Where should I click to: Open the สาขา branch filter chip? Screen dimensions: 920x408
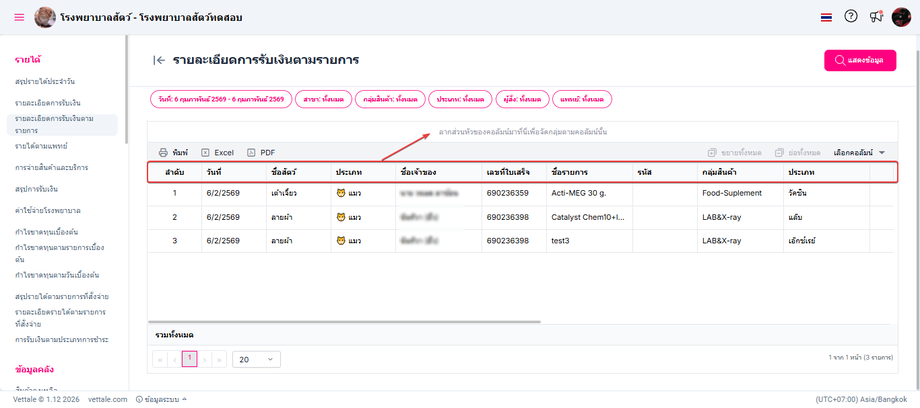pyautogui.click(x=324, y=100)
